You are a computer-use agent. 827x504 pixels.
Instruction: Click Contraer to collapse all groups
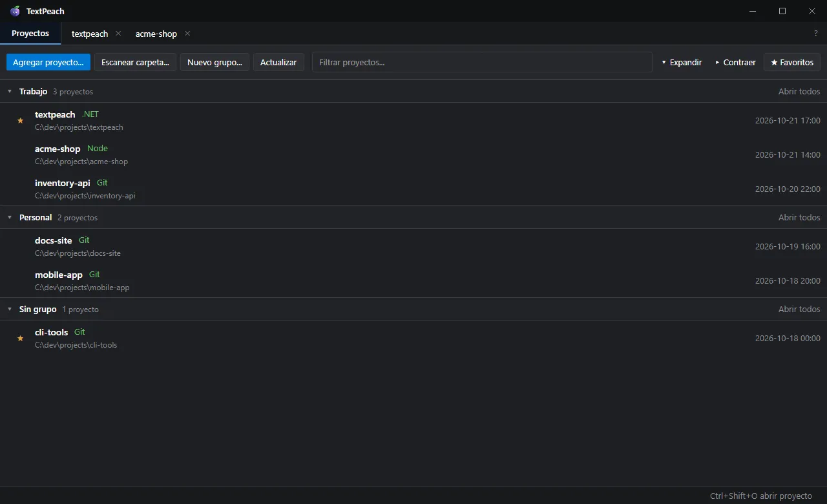pos(735,62)
